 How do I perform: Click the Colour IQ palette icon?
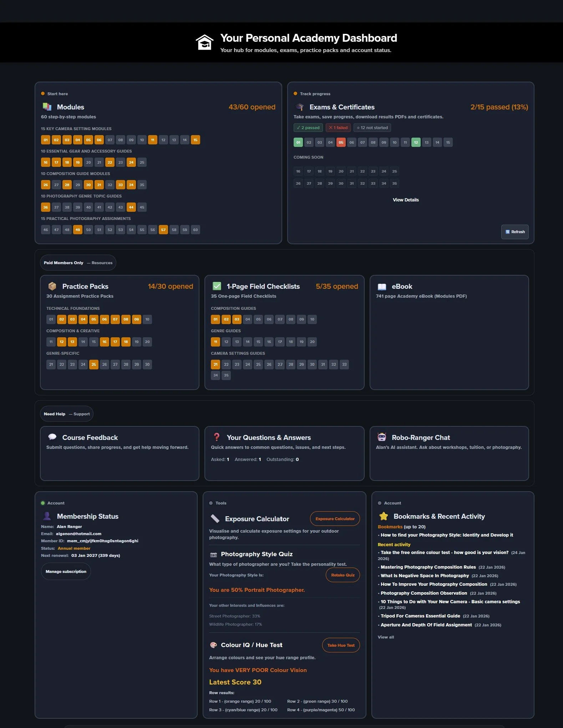pyautogui.click(x=213, y=645)
